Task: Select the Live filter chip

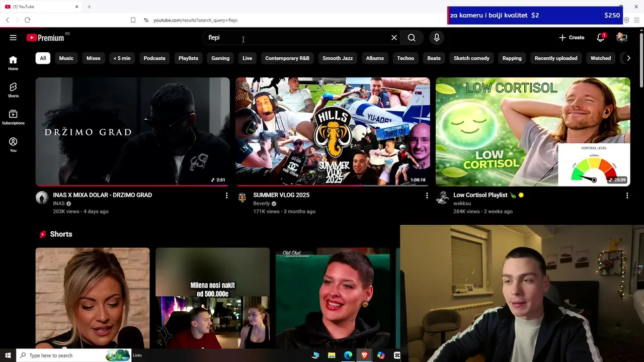Action: click(247, 58)
